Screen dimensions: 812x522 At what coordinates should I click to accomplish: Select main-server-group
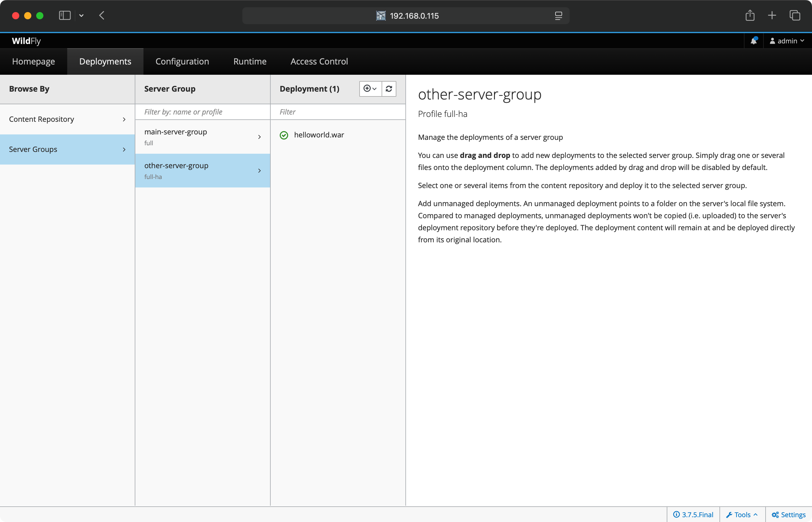coord(203,137)
